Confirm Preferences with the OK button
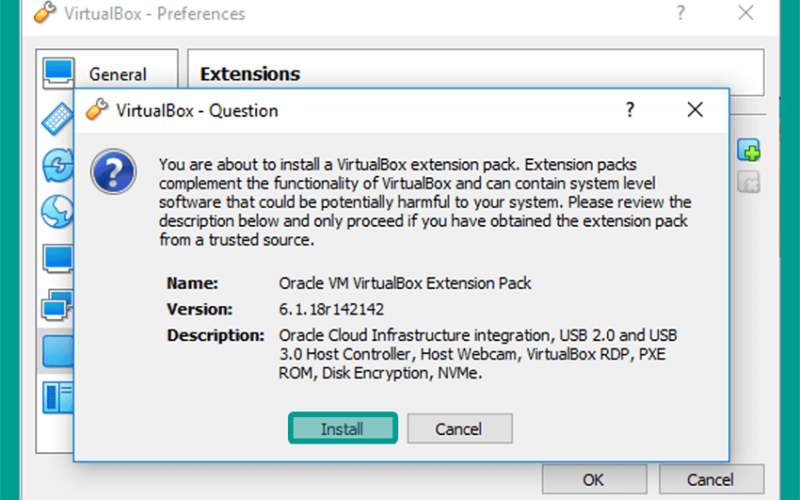Screen dimensions: 800x500 click(594, 480)
